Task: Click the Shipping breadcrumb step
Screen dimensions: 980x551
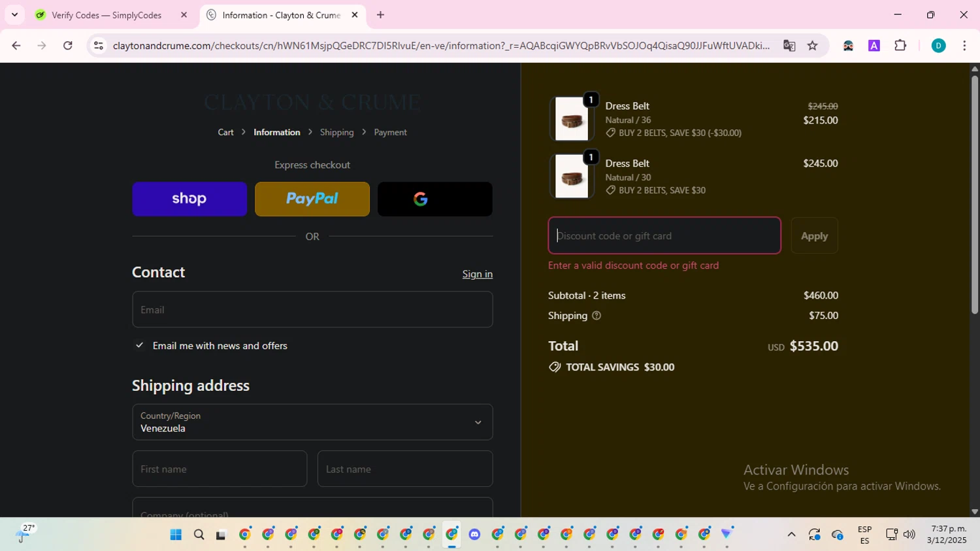Action: (x=336, y=132)
